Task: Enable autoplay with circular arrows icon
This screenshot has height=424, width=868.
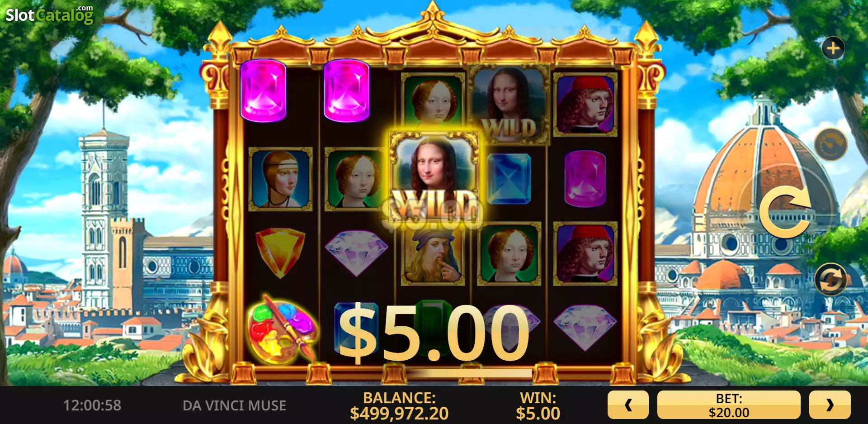Action: (x=830, y=279)
